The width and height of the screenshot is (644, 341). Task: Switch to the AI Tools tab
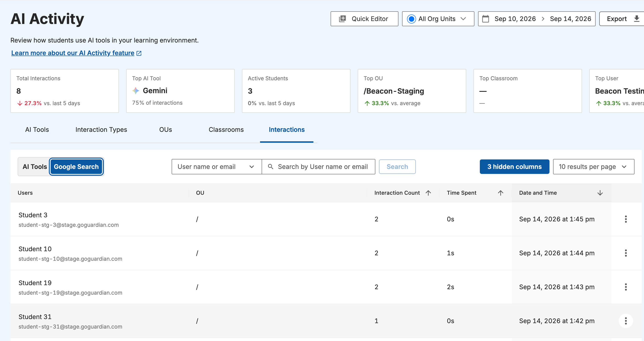[37, 130]
